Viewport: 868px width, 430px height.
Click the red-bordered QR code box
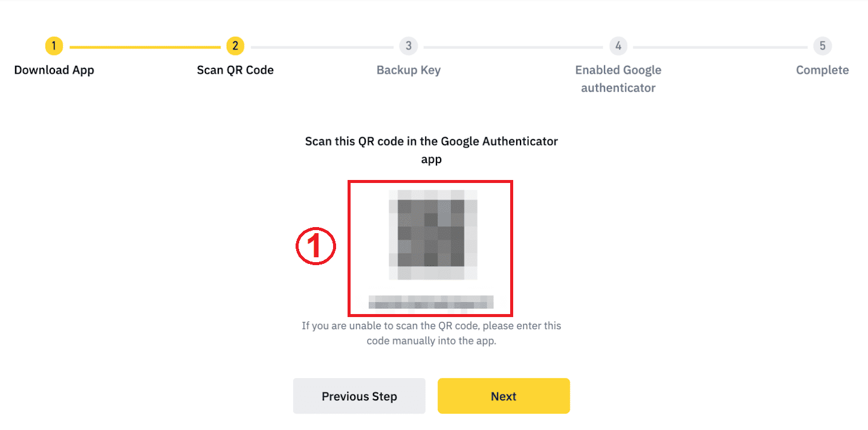click(430, 248)
